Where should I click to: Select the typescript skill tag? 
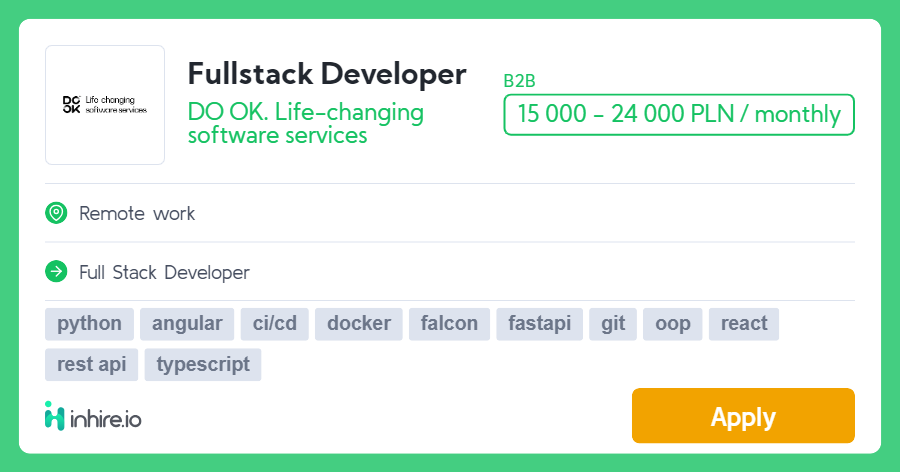pos(203,364)
